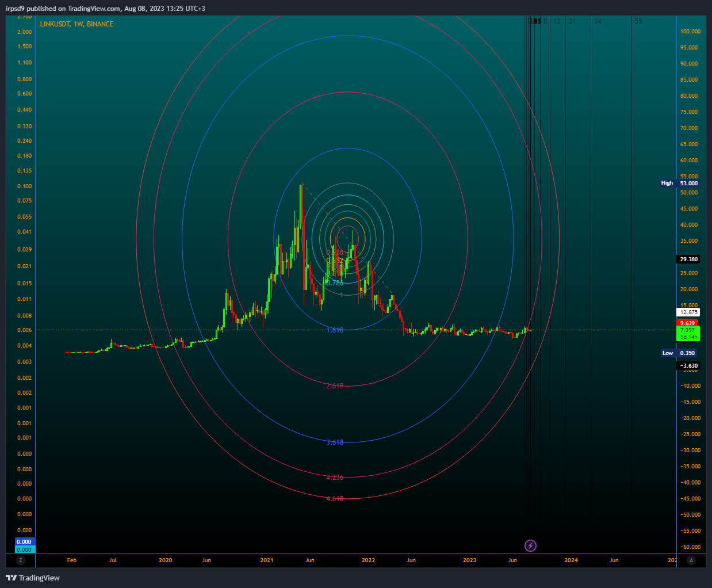Click the 53.000 high price value

(688, 183)
